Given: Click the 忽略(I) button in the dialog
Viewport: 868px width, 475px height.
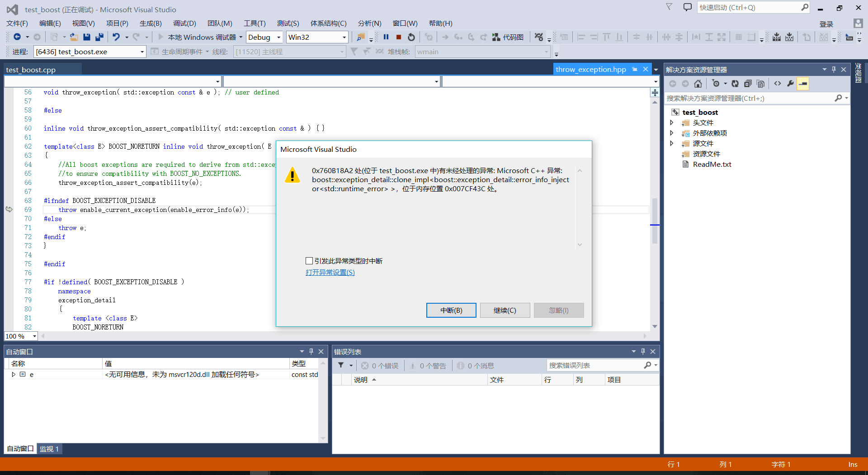Looking at the screenshot, I should coord(559,310).
